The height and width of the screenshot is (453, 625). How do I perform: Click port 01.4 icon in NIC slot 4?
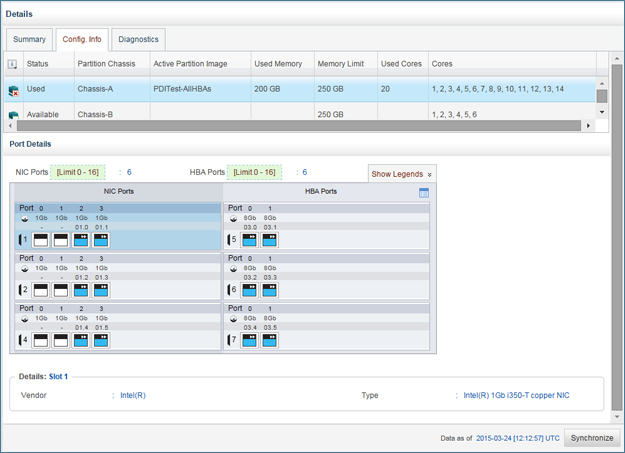tap(81, 340)
